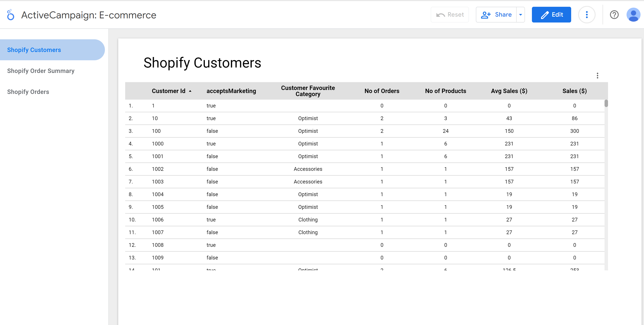Switch to the Shopify Orders page
The height and width of the screenshot is (325, 644).
click(28, 92)
